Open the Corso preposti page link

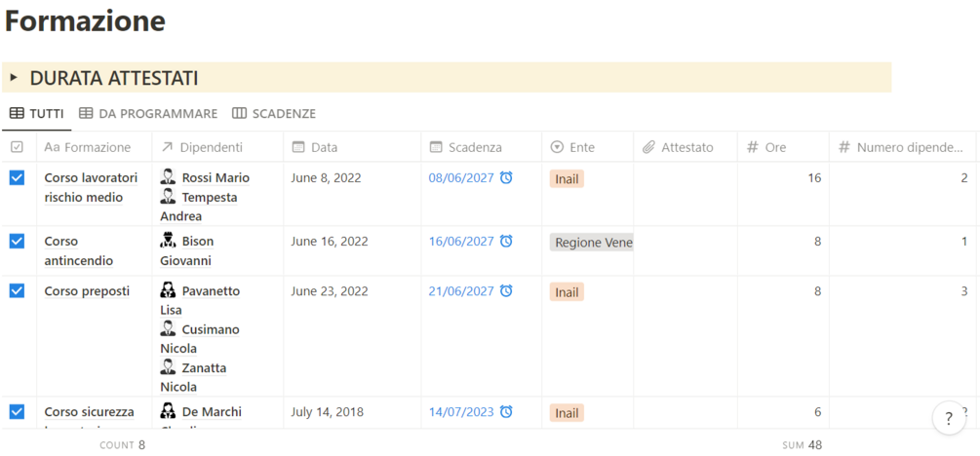click(87, 290)
